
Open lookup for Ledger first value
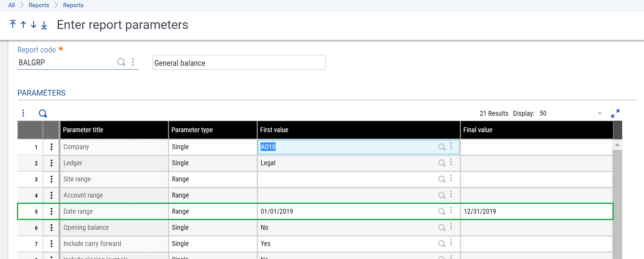[x=441, y=163]
